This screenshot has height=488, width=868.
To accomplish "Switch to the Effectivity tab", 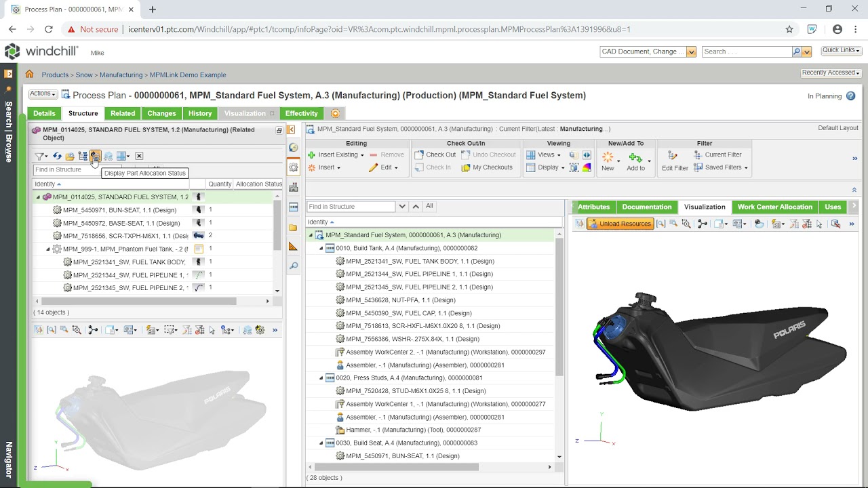I will point(302,113).
